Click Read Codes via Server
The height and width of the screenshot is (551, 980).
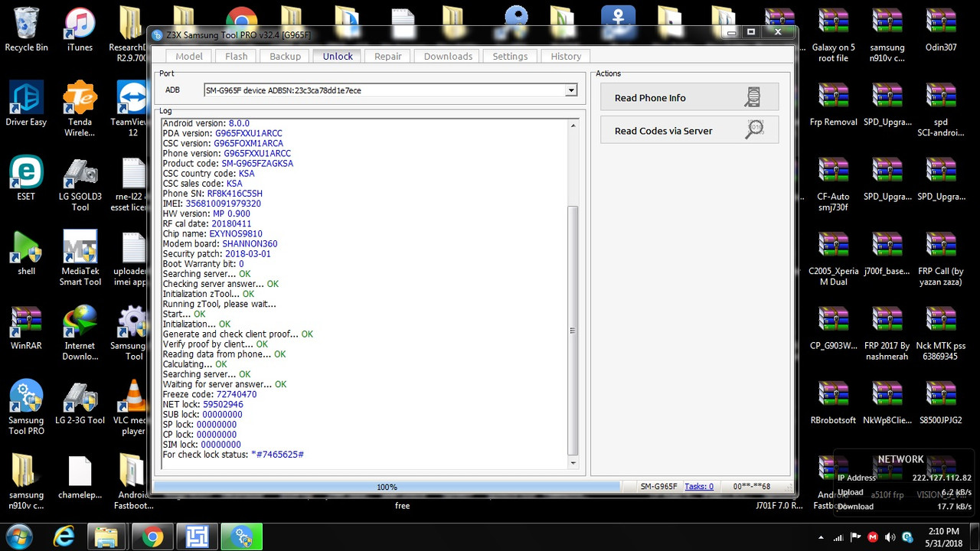[x=689, y=130]
